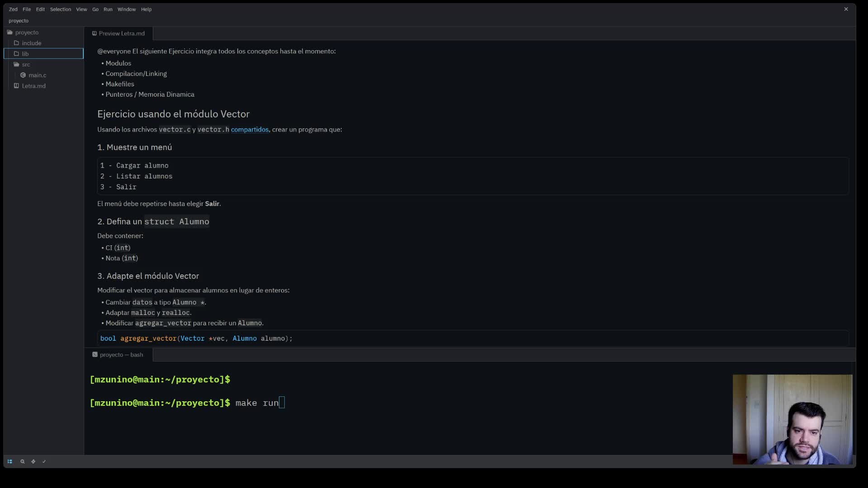Click the diagnostics checkmark icon

[x=44, y=461]
